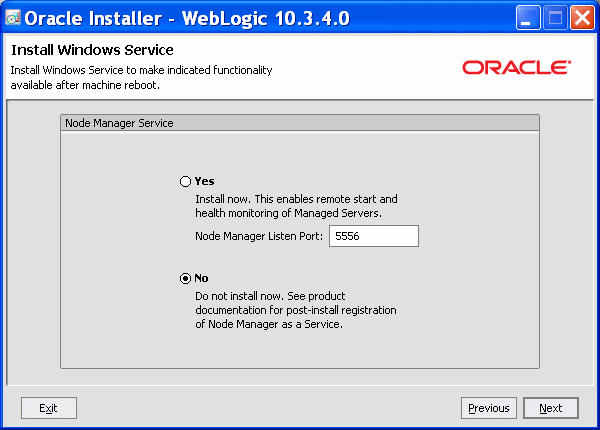Select the Yes radio button

pyautogui.click(x=186, y=181)
